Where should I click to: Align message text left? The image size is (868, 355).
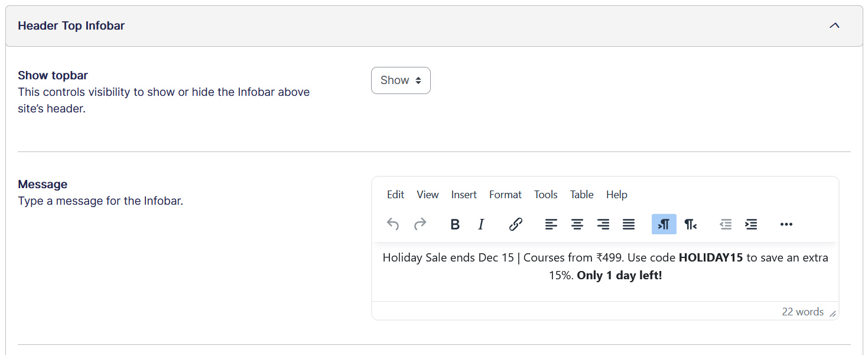pyautogui.click(x=551, y=224)
